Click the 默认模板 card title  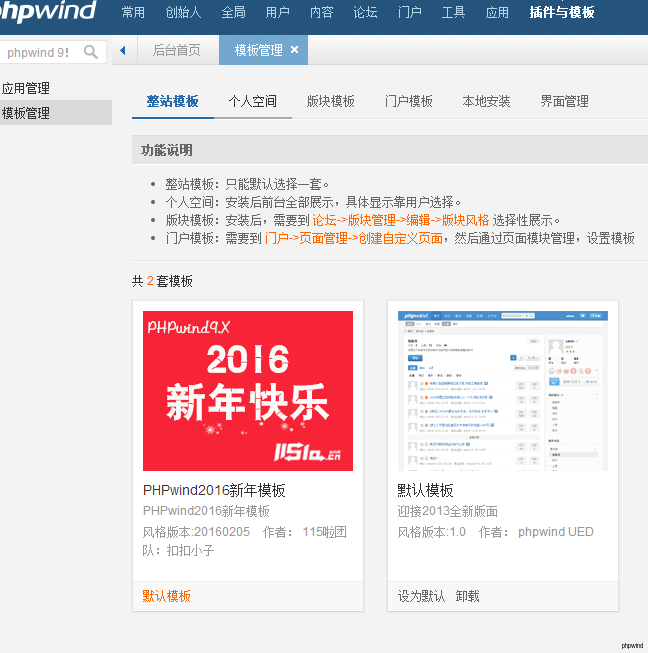(425, 490)
